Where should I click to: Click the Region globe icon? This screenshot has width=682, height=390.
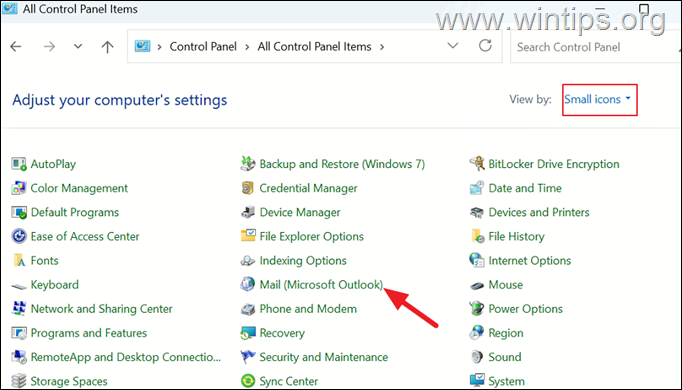click(x=477, y=333)
